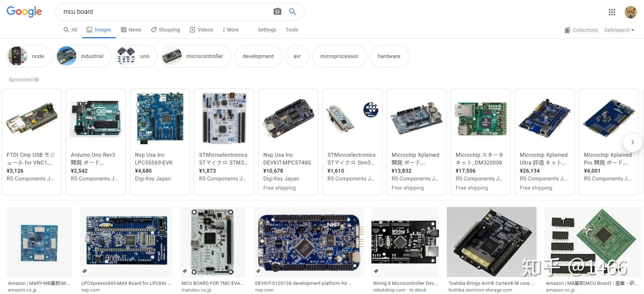This screenshot has height=294, width=644.
Task: Expand the SafeSearch dropdown
Action: (x=619, y=30)
